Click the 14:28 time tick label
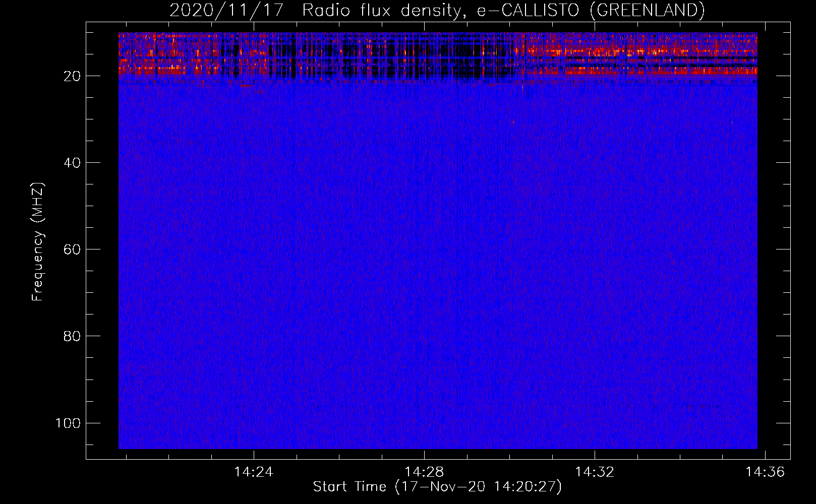The width and height of the screenshot is (816, 504). (x=424, y=472)
